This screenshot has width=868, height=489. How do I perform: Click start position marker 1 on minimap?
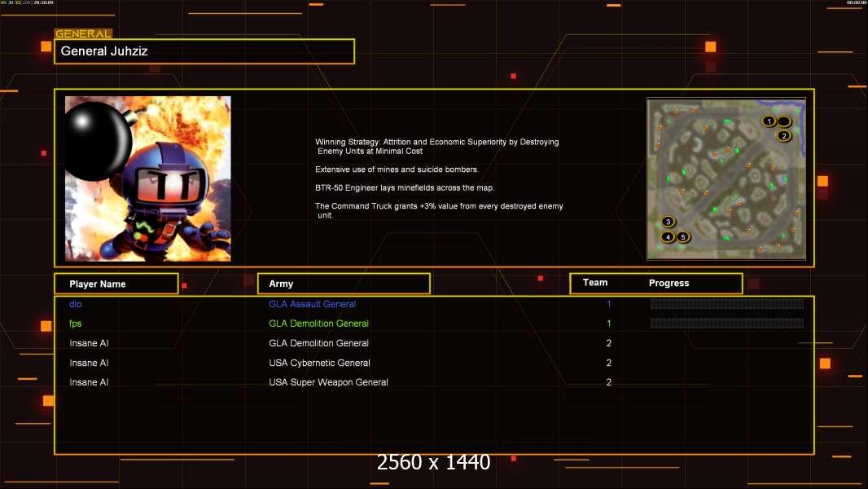[769, 121]
